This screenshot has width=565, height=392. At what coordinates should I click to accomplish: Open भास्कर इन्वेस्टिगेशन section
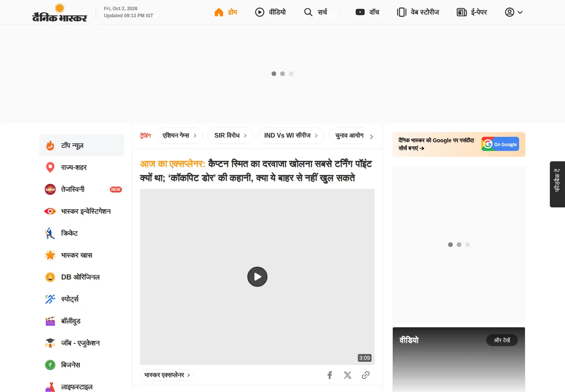pyautogui.click(x=82, y=211)
